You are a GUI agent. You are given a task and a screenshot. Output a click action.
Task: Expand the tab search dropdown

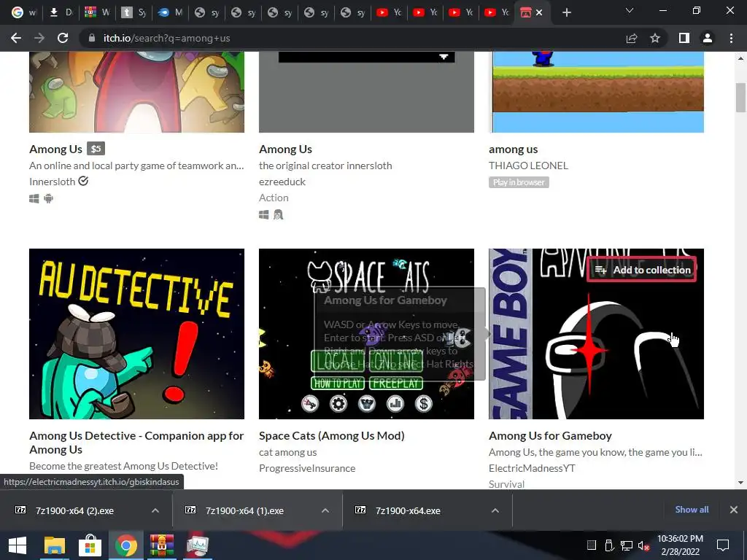[x=630, y=10]
